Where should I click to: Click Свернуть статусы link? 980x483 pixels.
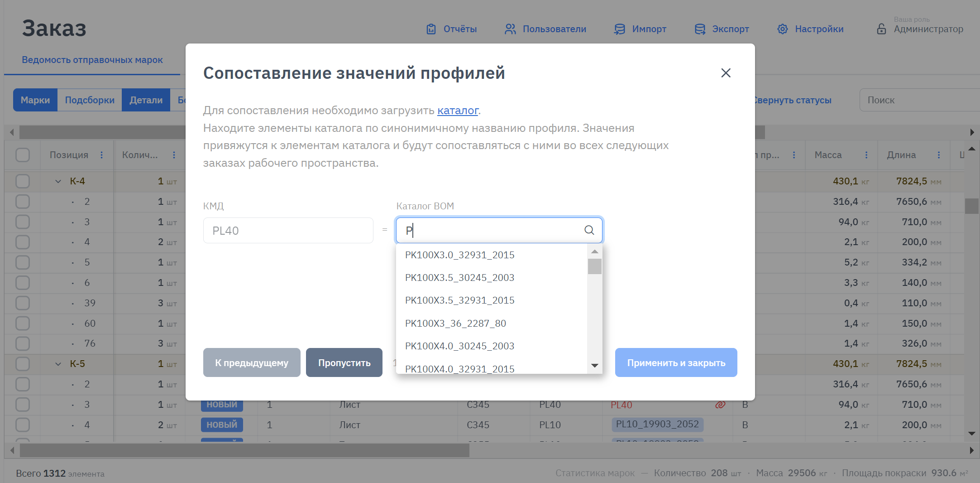793,100
